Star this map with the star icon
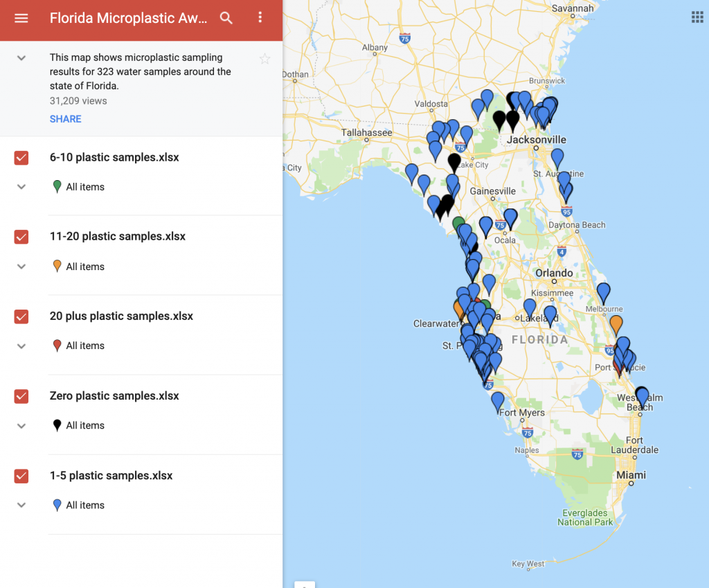The height and width of the screenshot is (588, 709). click(264, 59)
